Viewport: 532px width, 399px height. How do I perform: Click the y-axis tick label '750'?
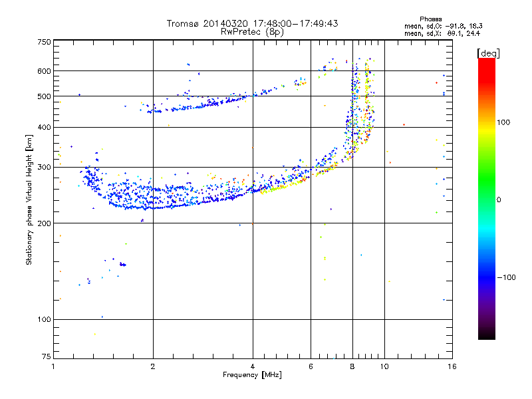[x=44, y=42]
